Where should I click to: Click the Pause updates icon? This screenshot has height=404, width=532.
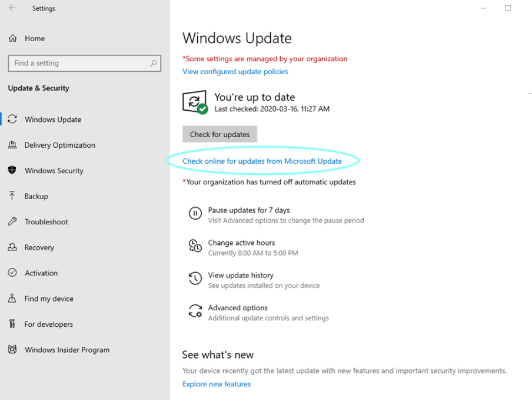click(x=195, y=214)
